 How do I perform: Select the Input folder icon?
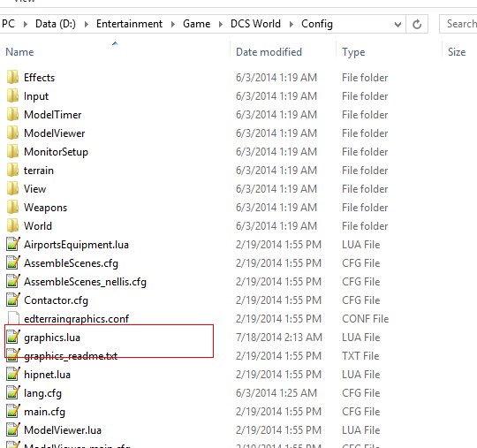pyautogui.click(x=12, y=95)
